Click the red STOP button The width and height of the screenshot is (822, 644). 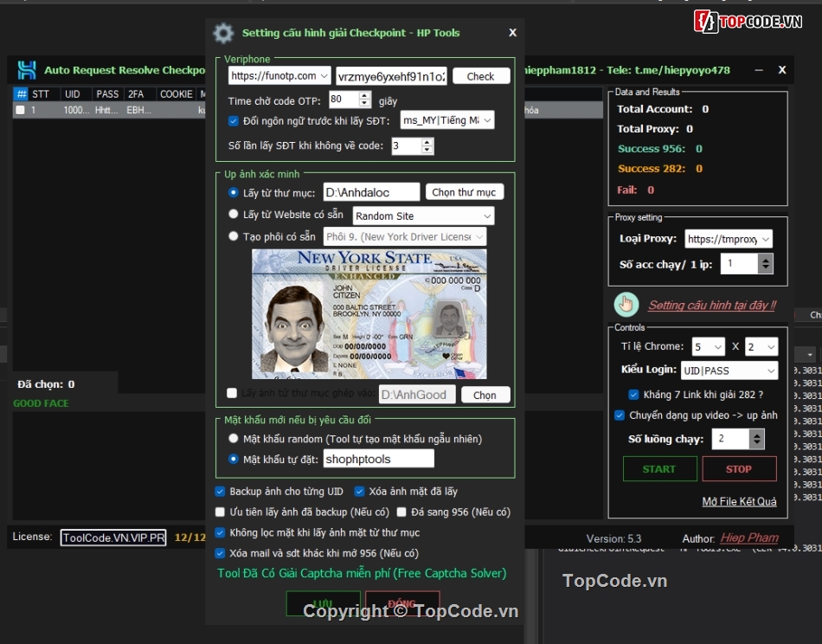(x=739, y=469)
